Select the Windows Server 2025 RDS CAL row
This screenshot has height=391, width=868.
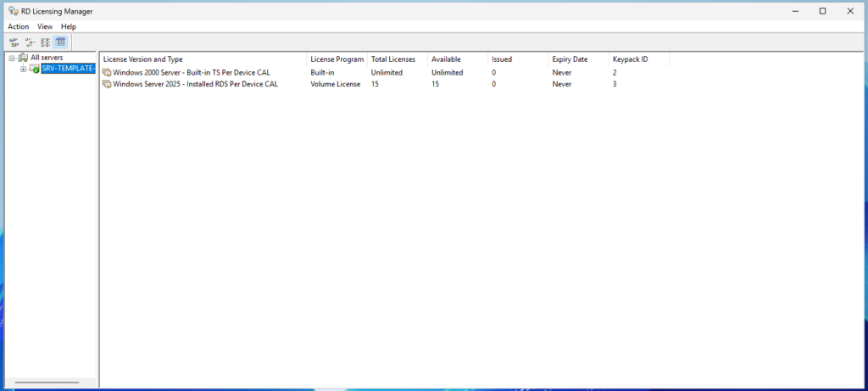195,84
